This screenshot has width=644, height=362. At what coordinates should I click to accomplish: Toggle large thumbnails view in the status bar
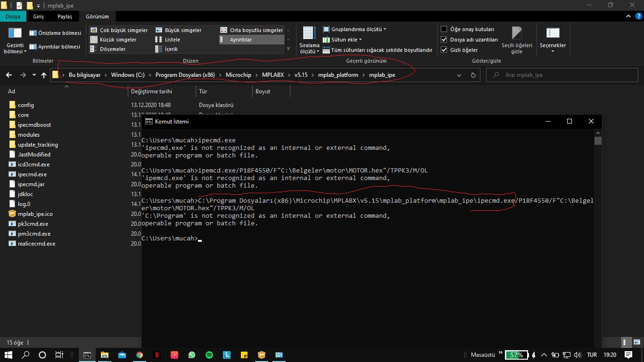coord(636,343)
